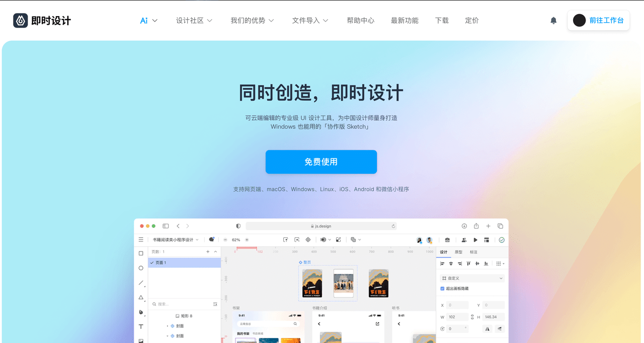Select the Text tool
Image resolution: width=644 pixels, height=343 pixels.
pos(141,326)
